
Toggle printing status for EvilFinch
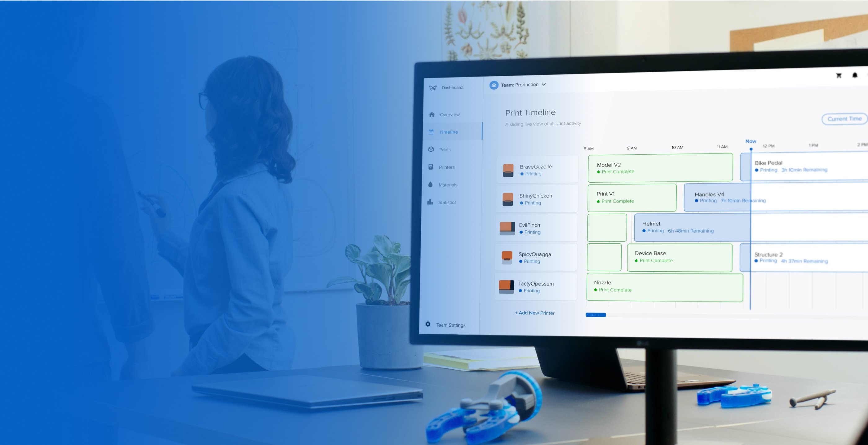[530, 232]
